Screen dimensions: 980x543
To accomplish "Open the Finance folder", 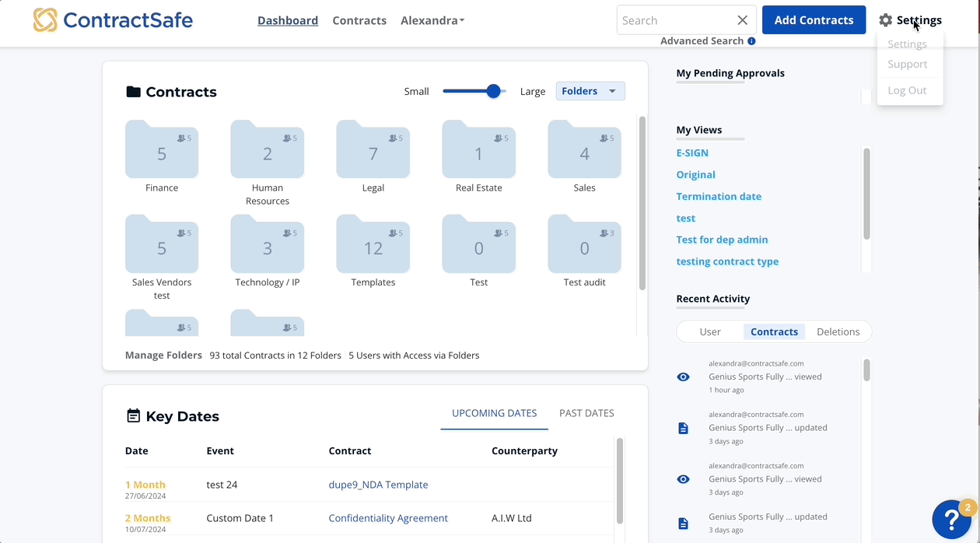I will (162, 149).
